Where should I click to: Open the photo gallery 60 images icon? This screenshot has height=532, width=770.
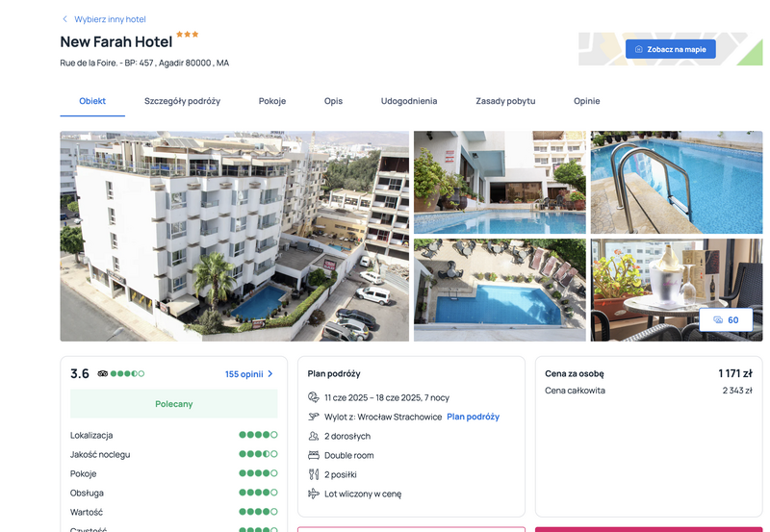[x=718, y=320]
